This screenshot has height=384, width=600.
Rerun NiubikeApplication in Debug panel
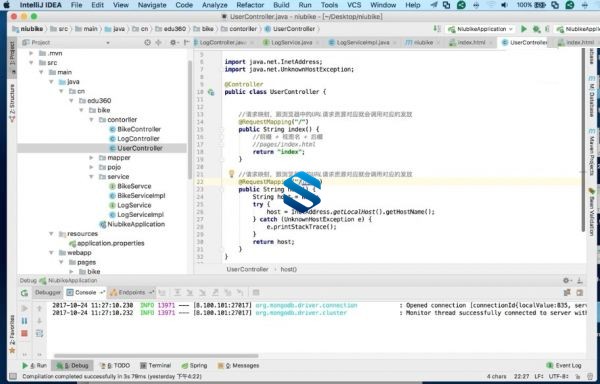[24, 293]
